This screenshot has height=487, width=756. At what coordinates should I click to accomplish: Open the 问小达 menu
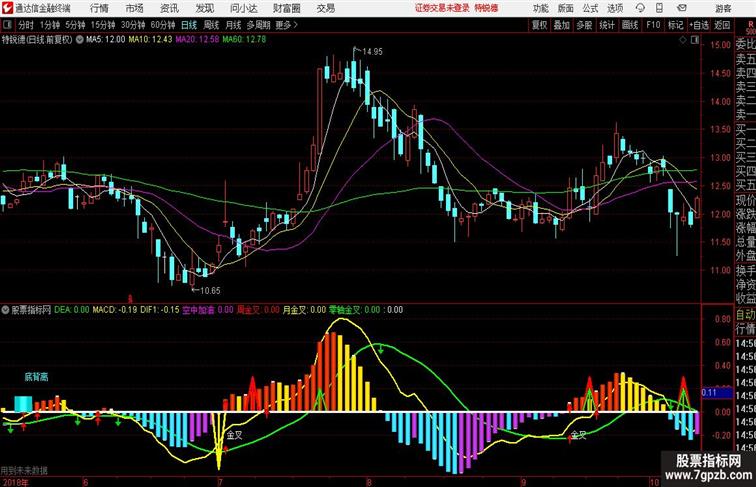pos(243,8)
